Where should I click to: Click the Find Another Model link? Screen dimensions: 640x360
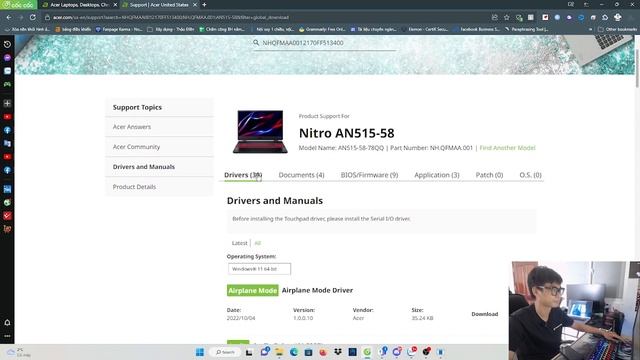[507, 148]
